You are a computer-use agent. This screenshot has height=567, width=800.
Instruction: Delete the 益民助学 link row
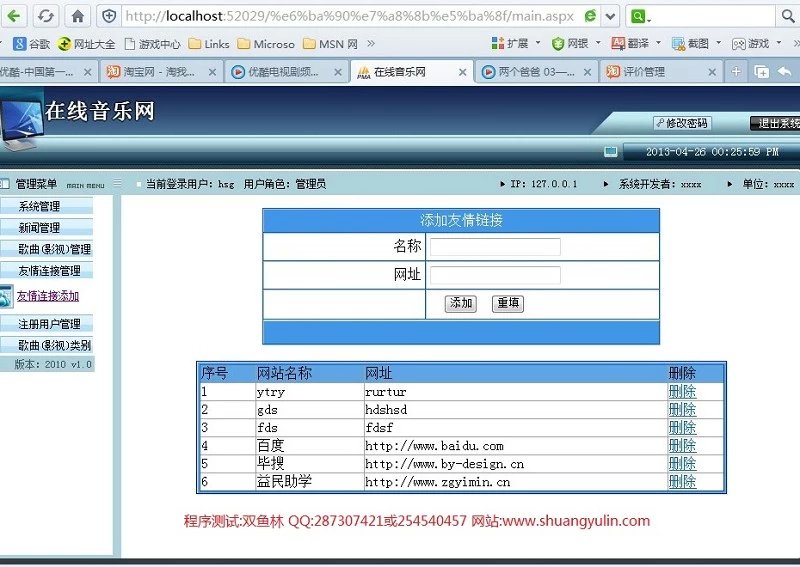pos(682,481)
